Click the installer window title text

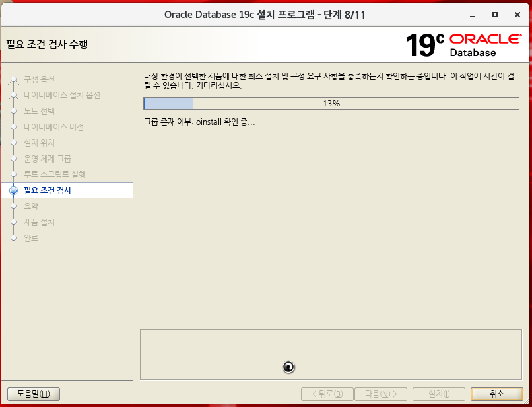pos(265,15)
